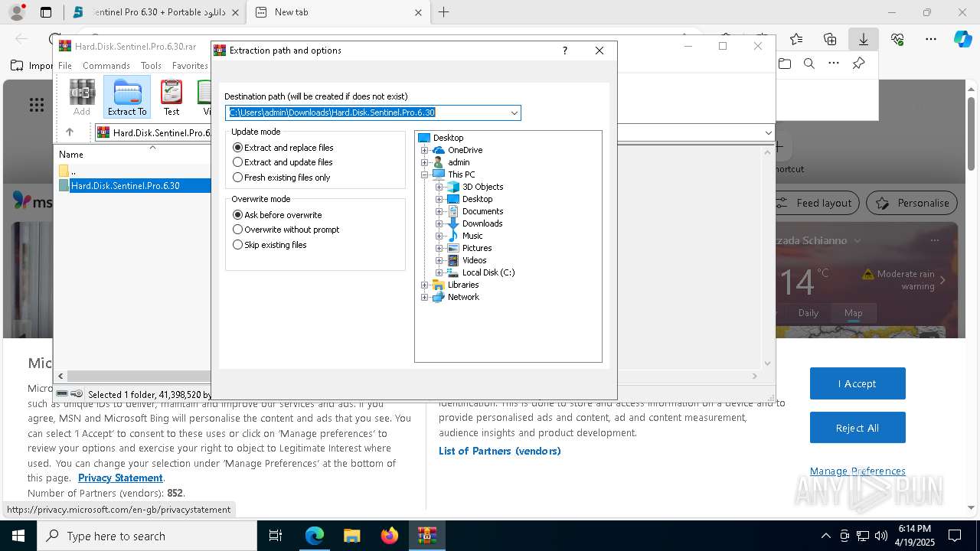Click the I Accept button

click(x=857, y=383)
